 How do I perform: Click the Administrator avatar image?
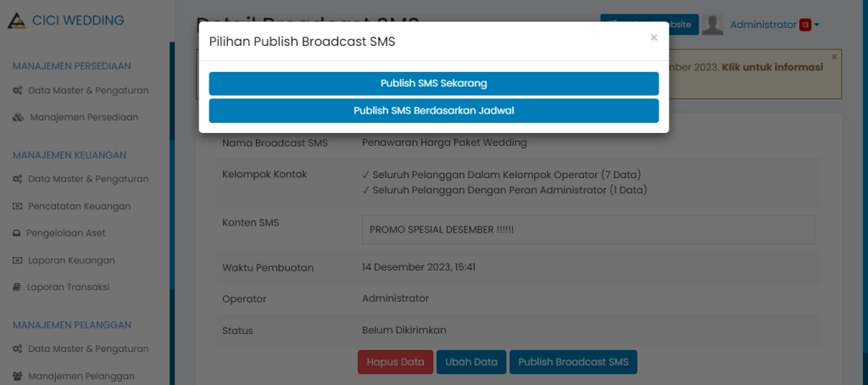712,25
